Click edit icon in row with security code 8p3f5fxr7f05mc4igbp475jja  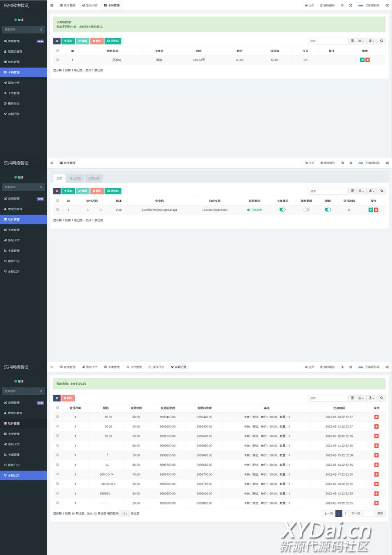(x=371, y=210)
